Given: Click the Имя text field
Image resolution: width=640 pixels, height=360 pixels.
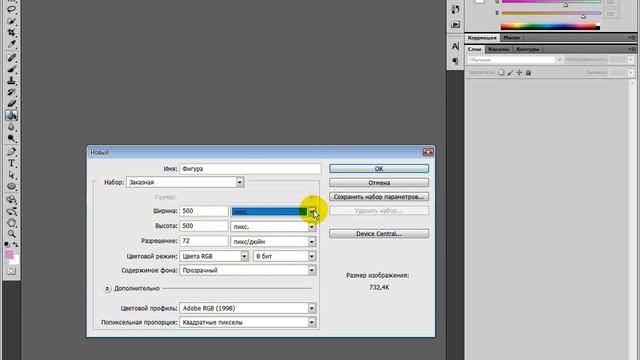Looking at the screenshot, I should point(250,169).
